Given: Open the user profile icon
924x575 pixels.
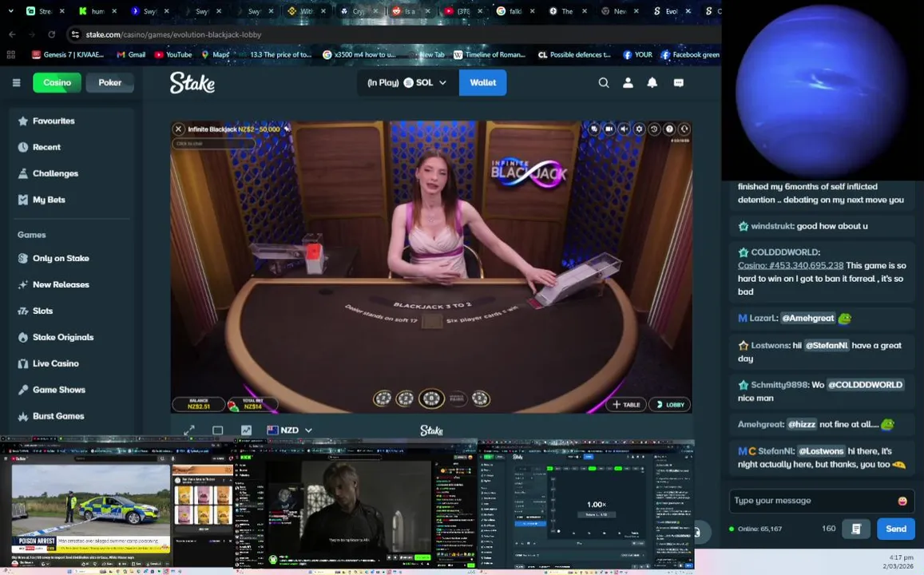Looking at the screenshot, I should (629, 83).
